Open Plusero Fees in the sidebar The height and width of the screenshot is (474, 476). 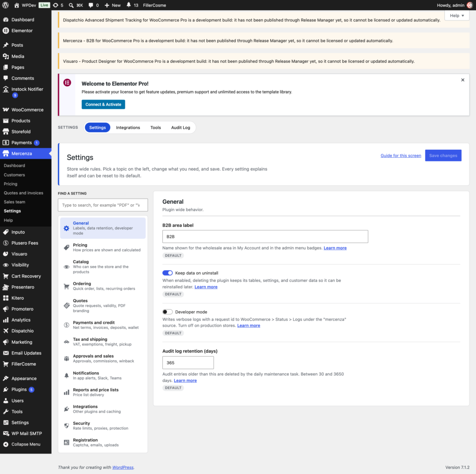click(x=26, y=243)
